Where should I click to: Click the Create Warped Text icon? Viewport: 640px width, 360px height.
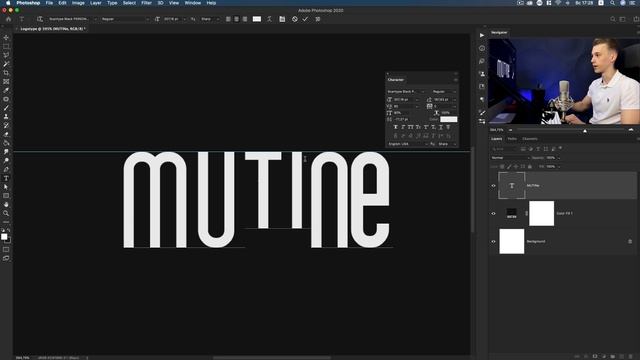coord(269,19)
